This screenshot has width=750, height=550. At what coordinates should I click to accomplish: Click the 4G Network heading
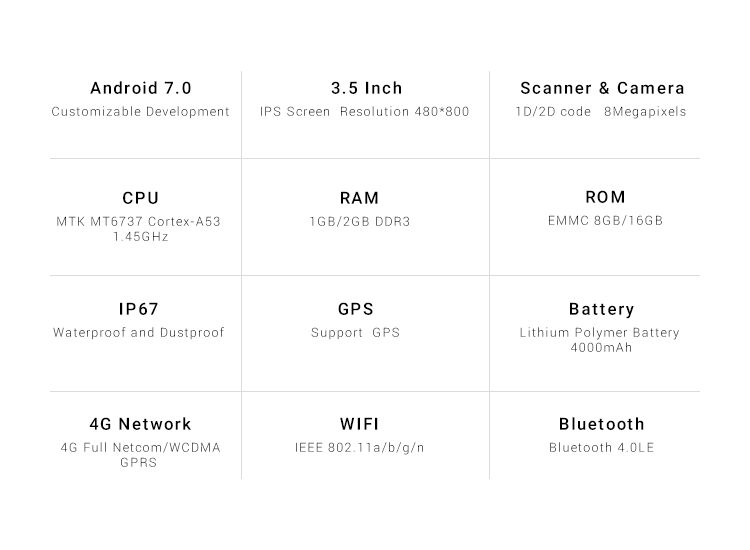(140, 424)
